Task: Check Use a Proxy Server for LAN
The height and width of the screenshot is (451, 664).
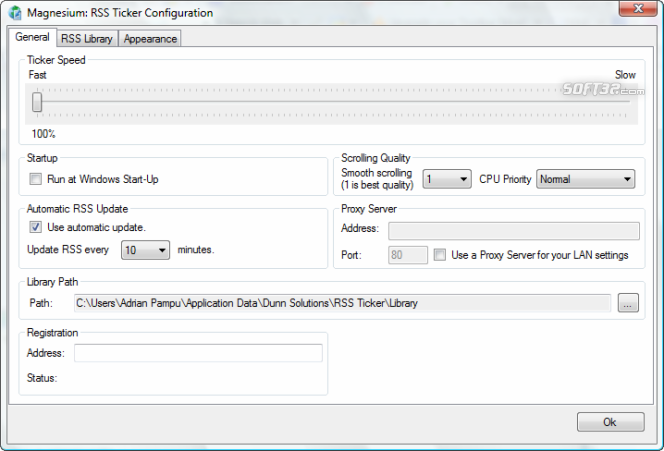Action: 440,255
